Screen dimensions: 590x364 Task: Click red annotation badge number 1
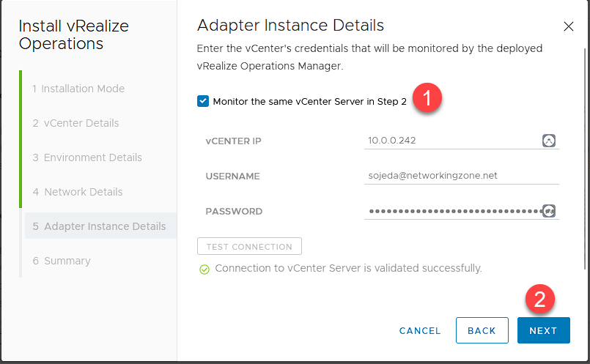pyautogui.click(x=427, y=98)
